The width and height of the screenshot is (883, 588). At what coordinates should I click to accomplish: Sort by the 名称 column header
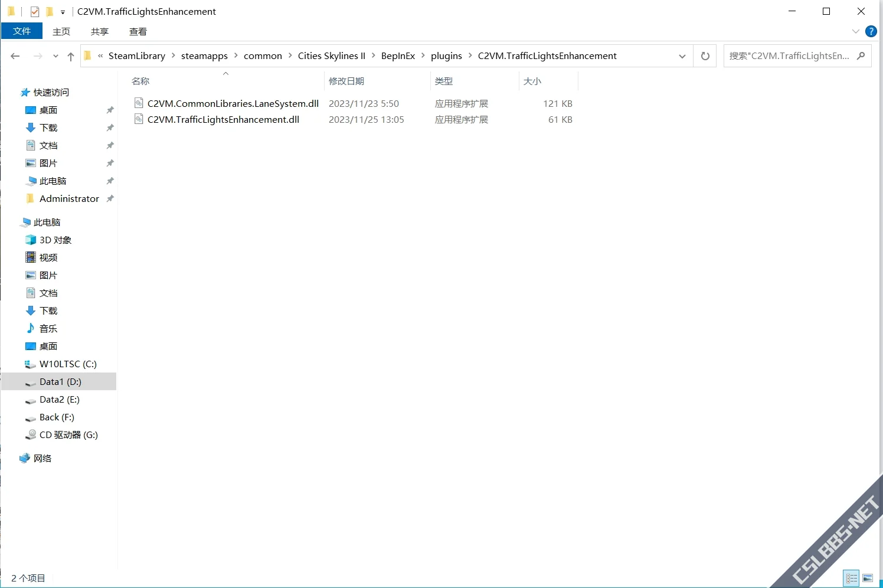pos(140,81)
